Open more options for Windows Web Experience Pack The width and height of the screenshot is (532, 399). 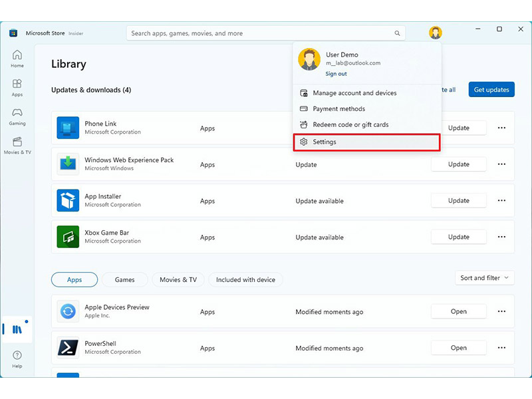point(501,164)
